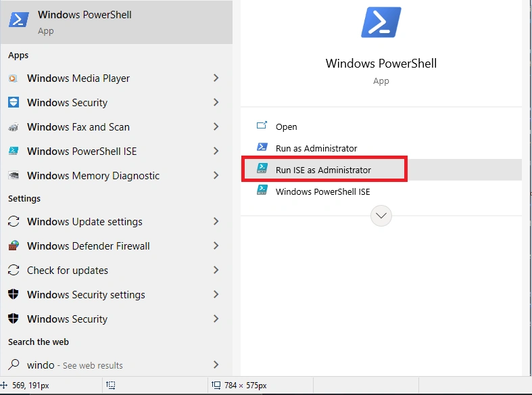532x395 pixels.
Task: Click the magnifier icon beside windo web search
Action: coord(14,365)
